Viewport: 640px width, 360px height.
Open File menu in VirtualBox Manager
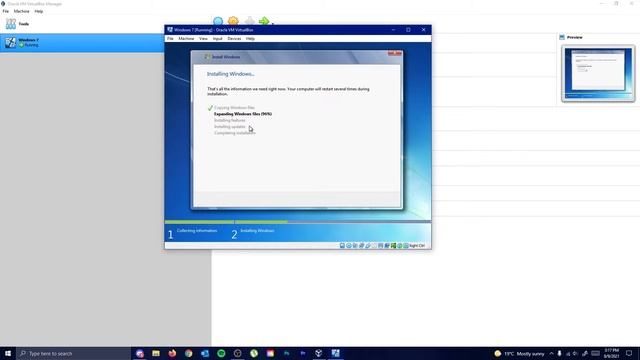click(x=6, y=11)
